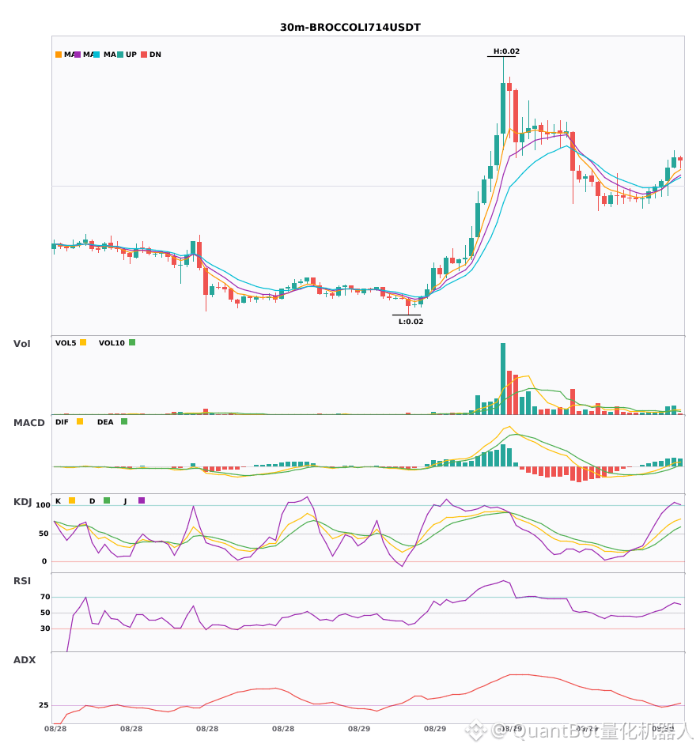Click the RSI panel label
The width and height of the screenshot is (700, 751).
pyautogui.click(x=22, y=580)
